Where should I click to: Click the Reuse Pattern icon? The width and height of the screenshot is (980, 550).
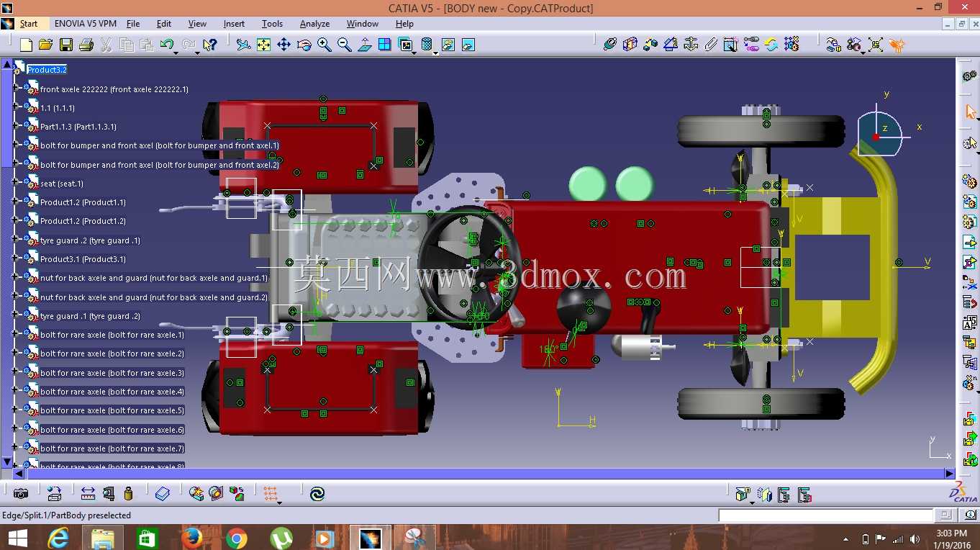click(x=791, y=45)
